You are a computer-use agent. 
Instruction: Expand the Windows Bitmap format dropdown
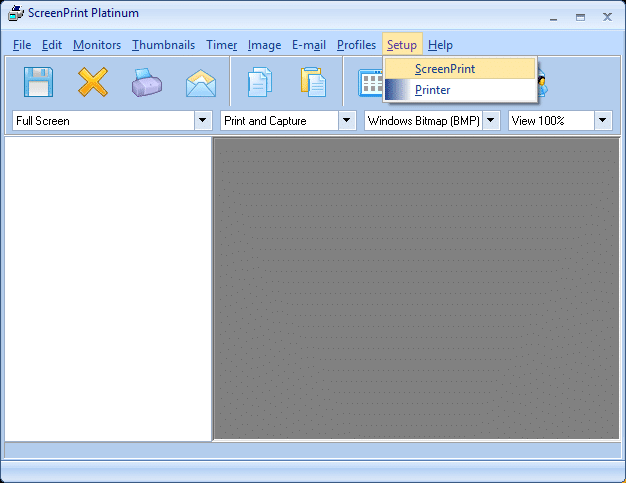coord(491,121)
